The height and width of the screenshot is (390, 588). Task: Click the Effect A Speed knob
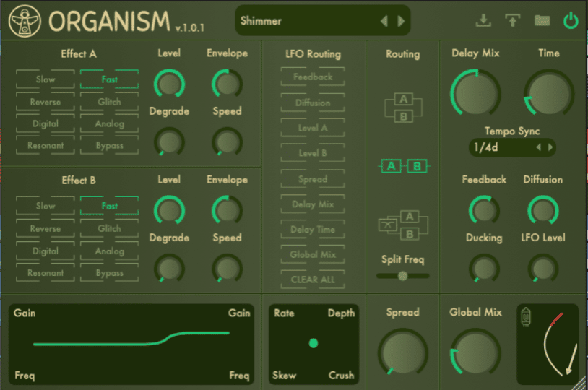pos(227,142)
